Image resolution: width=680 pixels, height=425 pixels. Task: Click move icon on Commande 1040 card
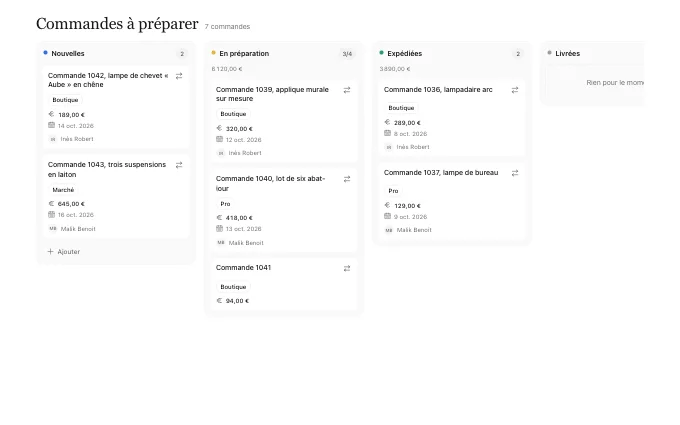[x=347, y=179]
